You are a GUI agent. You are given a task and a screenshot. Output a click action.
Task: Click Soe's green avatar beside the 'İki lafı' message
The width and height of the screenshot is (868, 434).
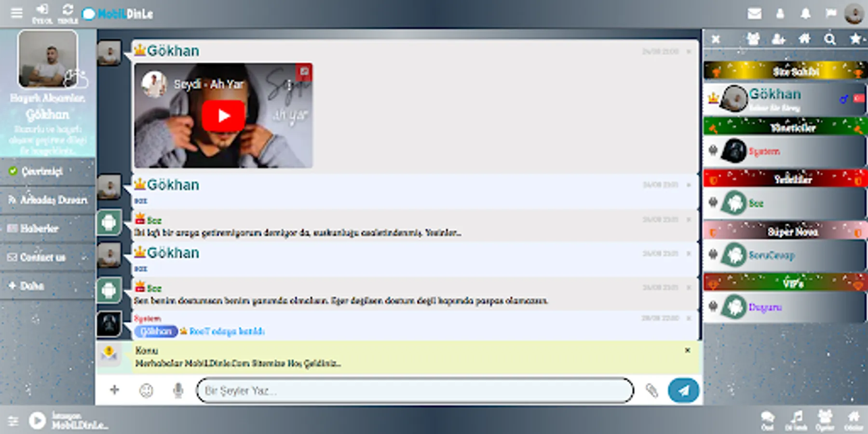click(109, 222)
